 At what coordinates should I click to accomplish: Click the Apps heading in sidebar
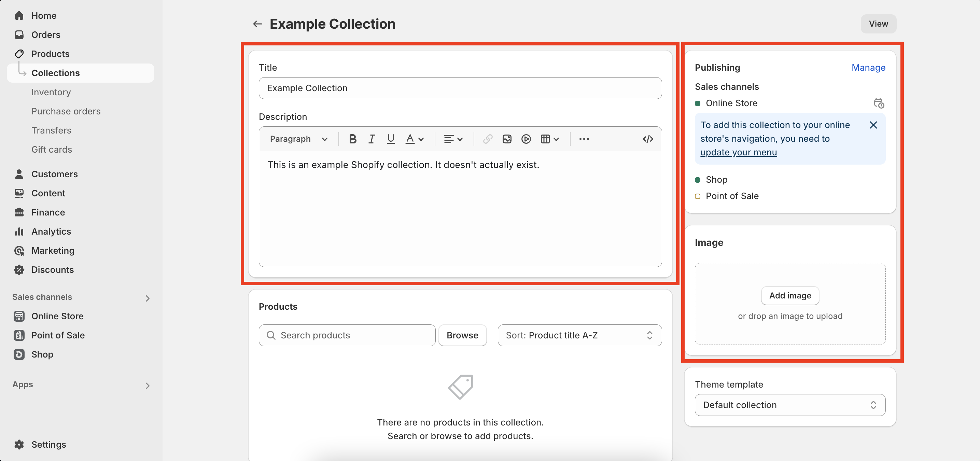point(23,384)
